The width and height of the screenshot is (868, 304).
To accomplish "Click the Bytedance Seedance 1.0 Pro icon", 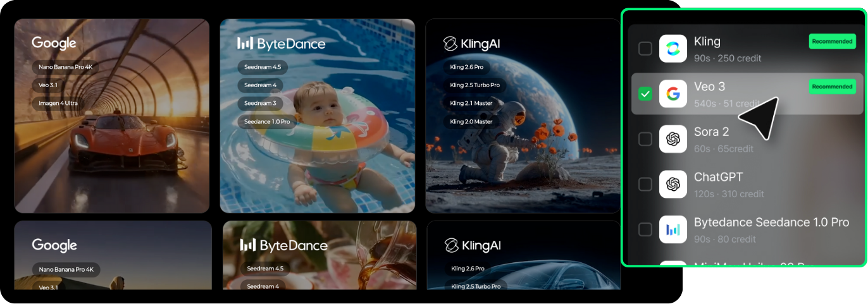I will click(673, 229).
